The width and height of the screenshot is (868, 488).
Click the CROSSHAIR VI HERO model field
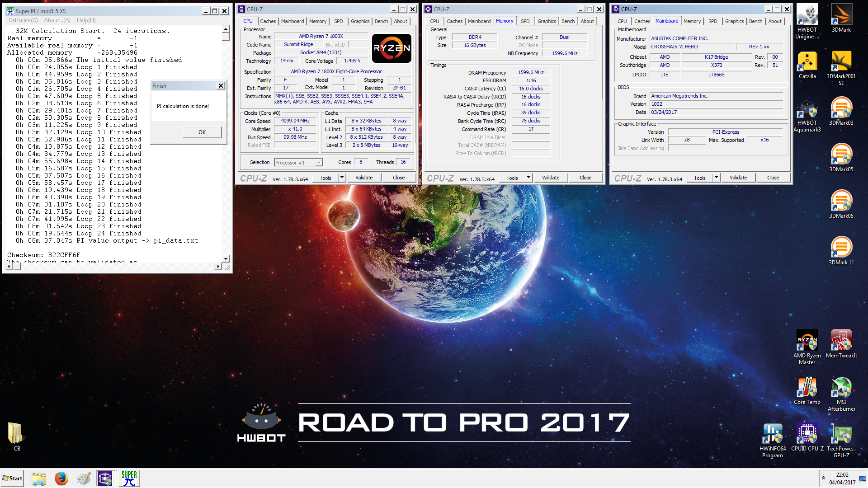[x=692, y=47]
